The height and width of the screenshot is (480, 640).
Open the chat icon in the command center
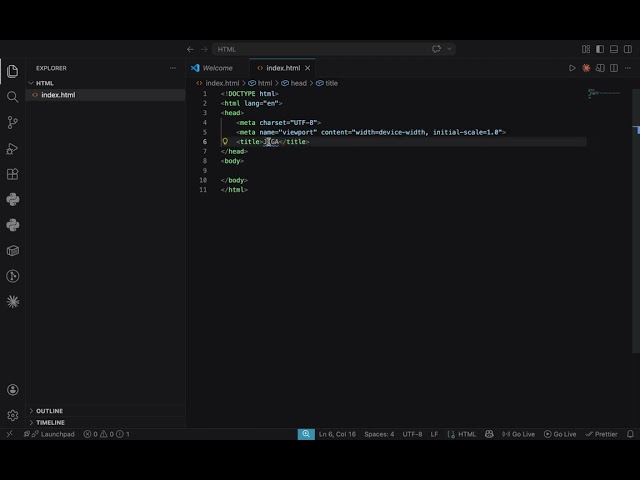pyautogui.click(x=436, y=49)
